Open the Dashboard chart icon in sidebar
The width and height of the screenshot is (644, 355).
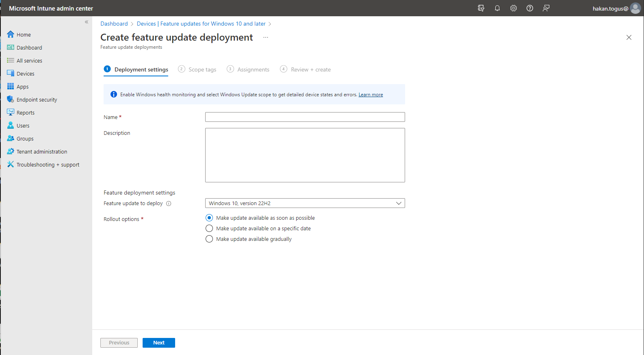click(11, 48)
